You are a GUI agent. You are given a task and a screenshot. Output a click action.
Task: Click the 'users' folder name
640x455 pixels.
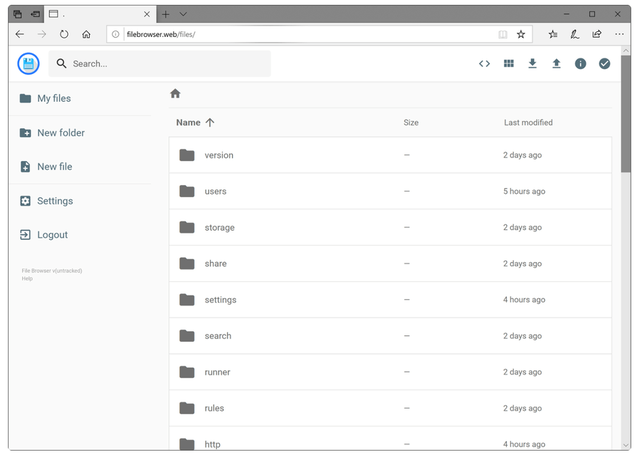216,191
